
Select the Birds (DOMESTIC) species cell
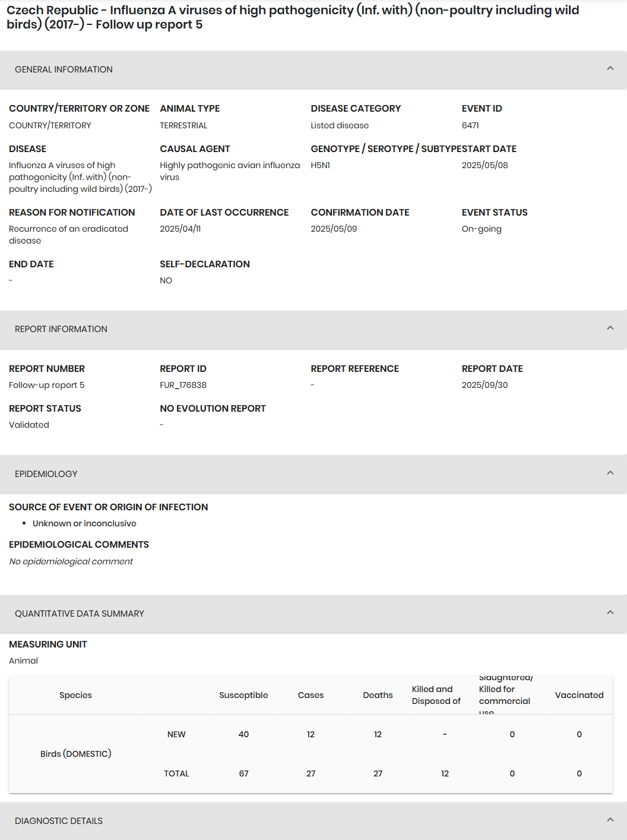tap(76, 754)
